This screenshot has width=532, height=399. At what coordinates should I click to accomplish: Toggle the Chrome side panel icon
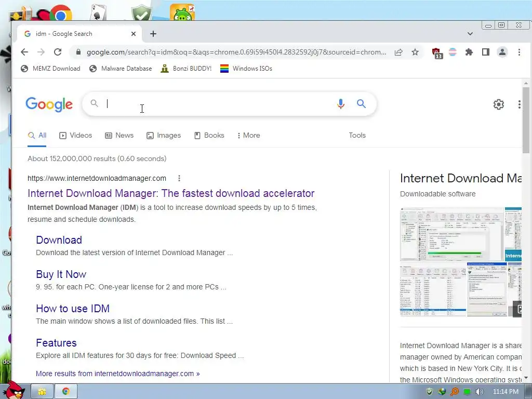pyautogui.click(x=486, y=52)
